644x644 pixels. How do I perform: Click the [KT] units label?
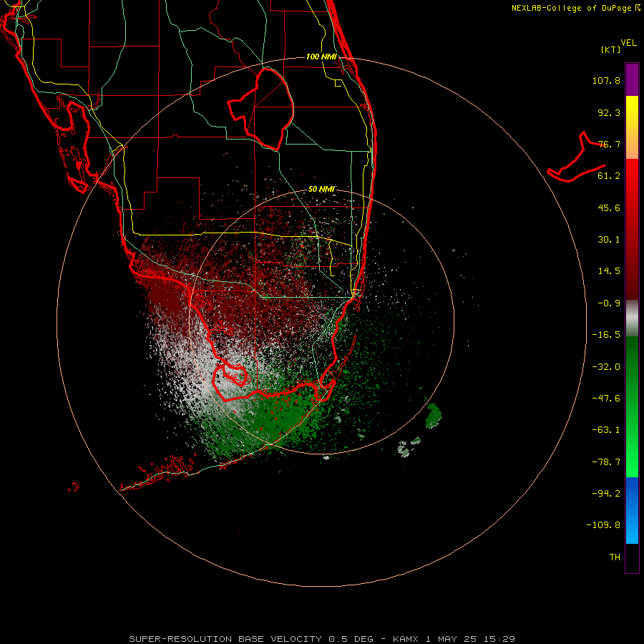tap(611, 49)
